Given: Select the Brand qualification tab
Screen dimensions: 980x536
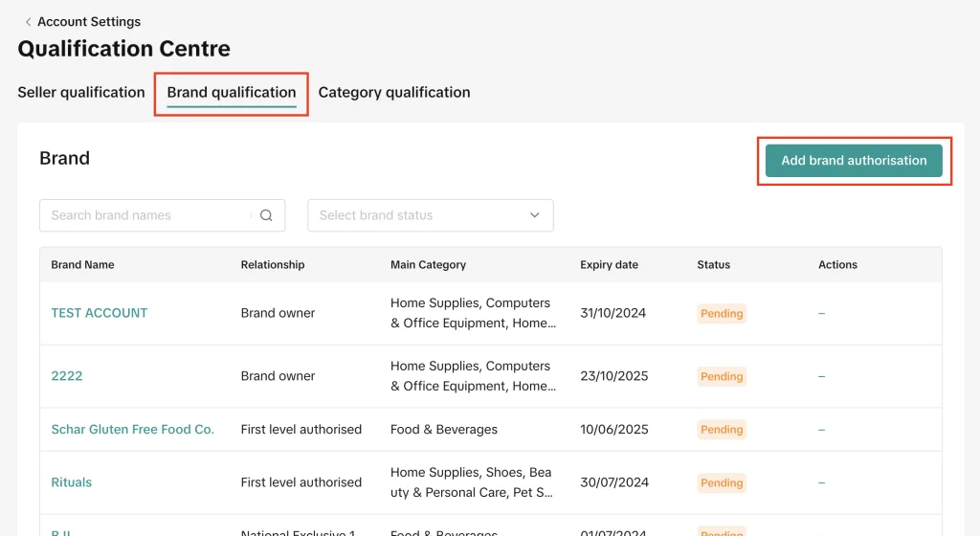Looking at the screenshot, I should [x=232, y=93].
